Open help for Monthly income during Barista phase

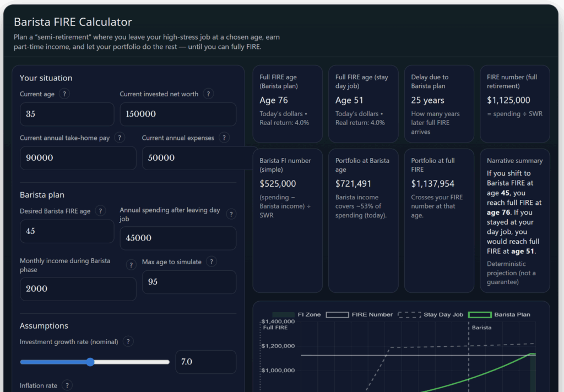point(131,264)
